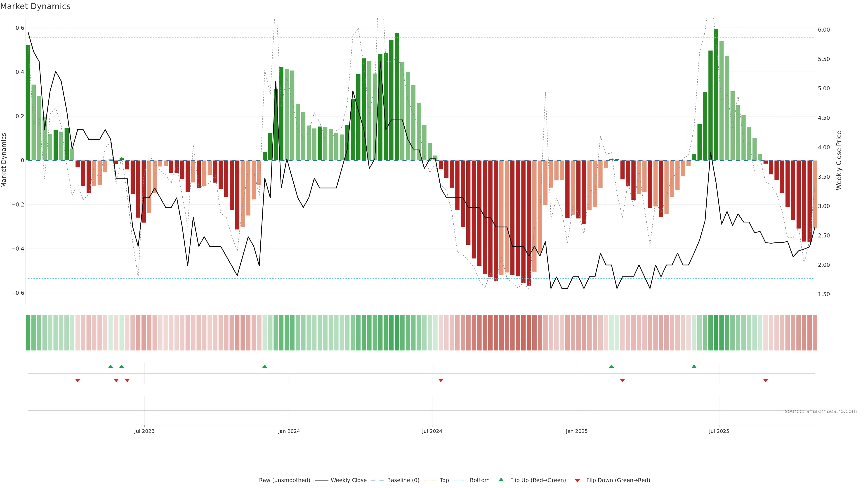This screenshot has width=868, height=488.
Task: Toggle the Flip Up (Red→Green) legend entry
Action: click(x=538, y=480)
